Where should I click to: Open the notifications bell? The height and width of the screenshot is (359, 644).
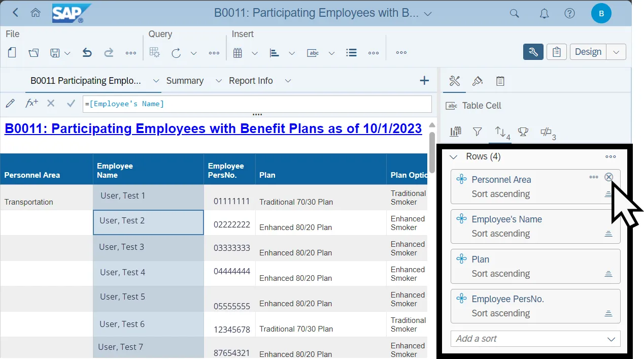[544, 14]
